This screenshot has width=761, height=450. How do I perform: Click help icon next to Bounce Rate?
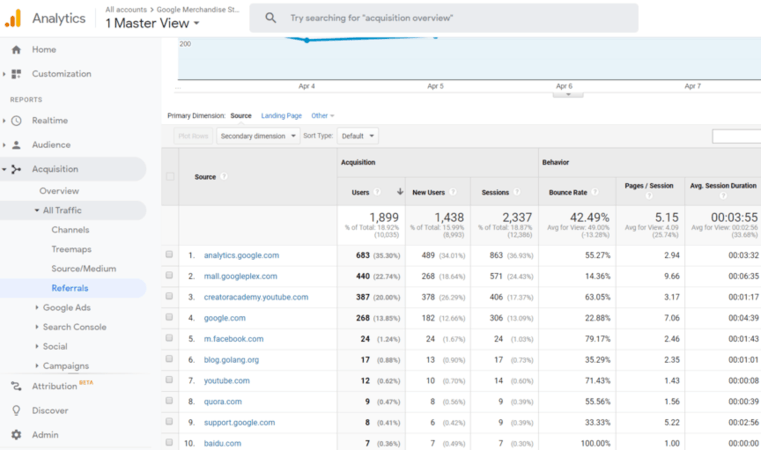tap(595, 192)
